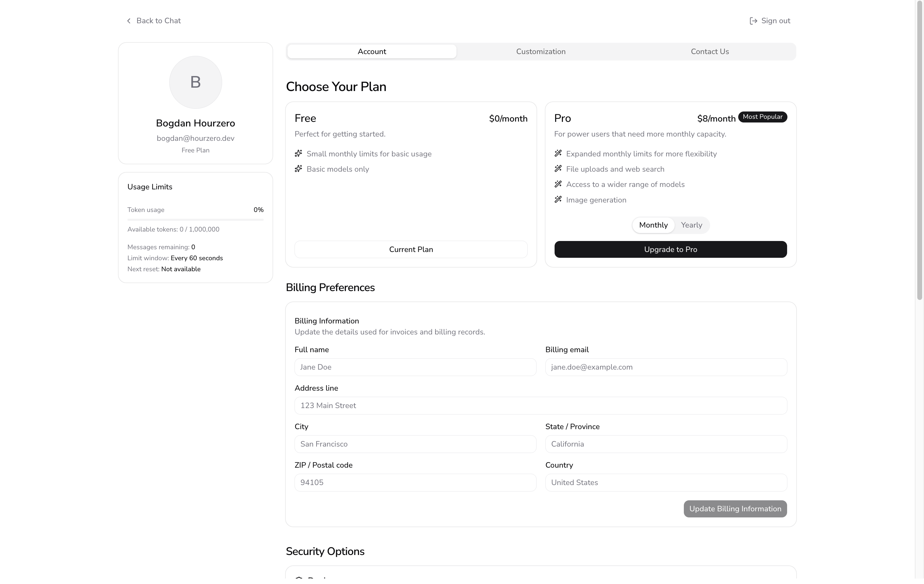Click the sparkle icon beside Image generation
This screenshot has height=584, width=924.
tap(558, 199)
